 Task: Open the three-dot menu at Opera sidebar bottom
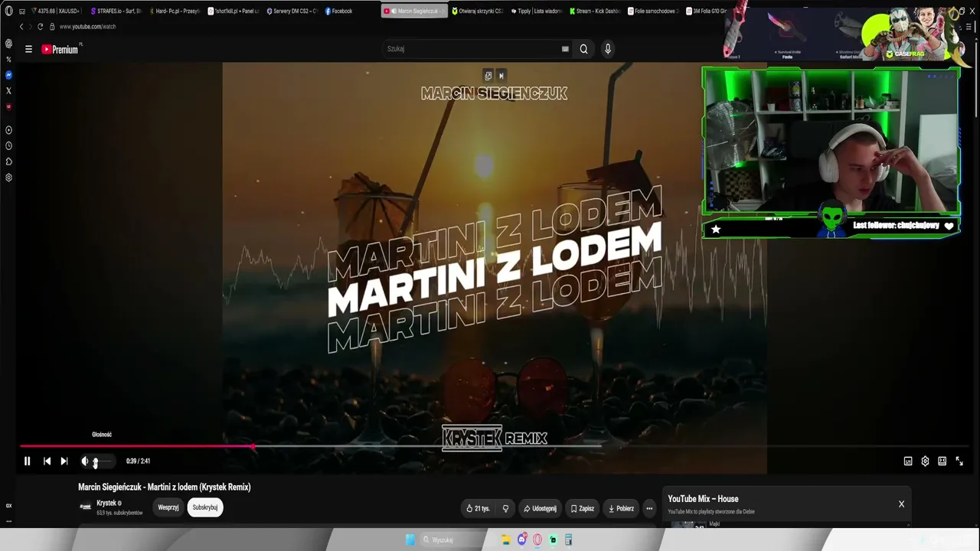click(x=9, y=520)
